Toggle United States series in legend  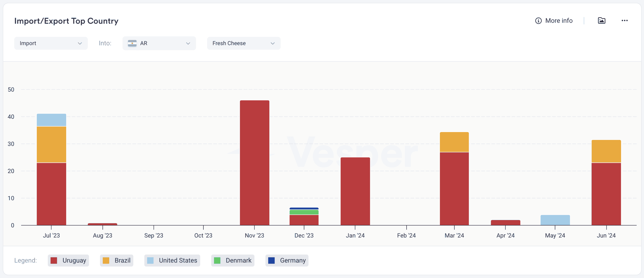point(172,260)
